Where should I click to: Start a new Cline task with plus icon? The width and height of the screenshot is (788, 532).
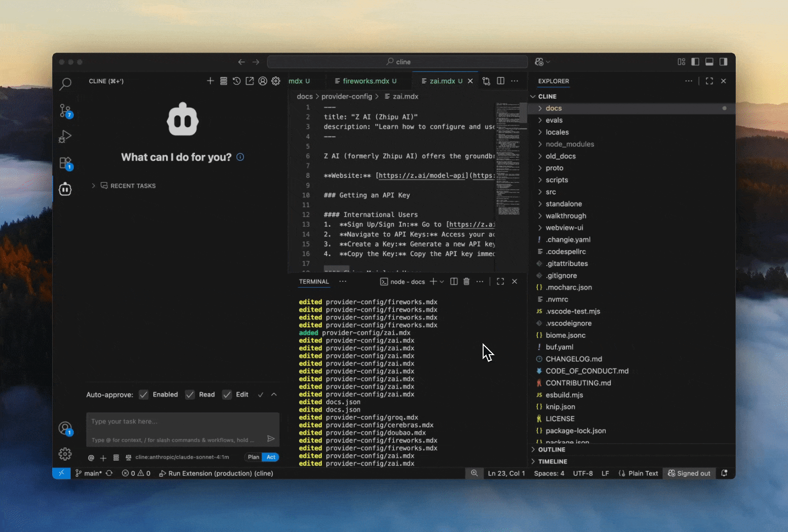210,81
